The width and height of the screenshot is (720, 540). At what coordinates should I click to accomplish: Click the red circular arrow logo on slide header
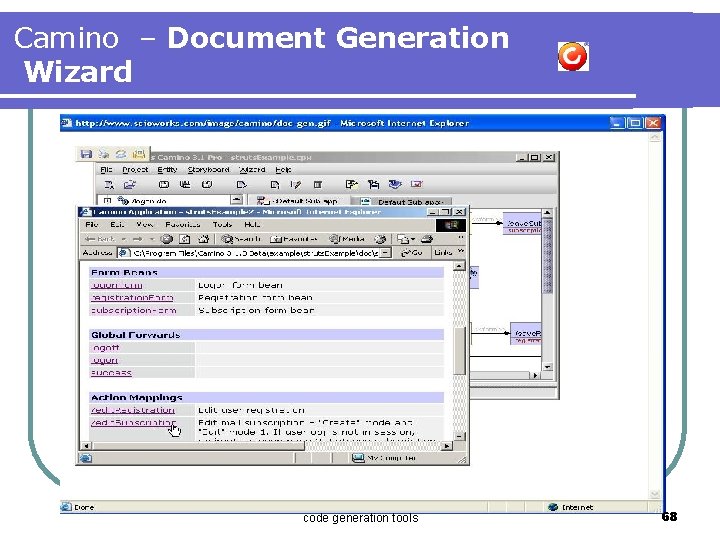click(573, 56)
